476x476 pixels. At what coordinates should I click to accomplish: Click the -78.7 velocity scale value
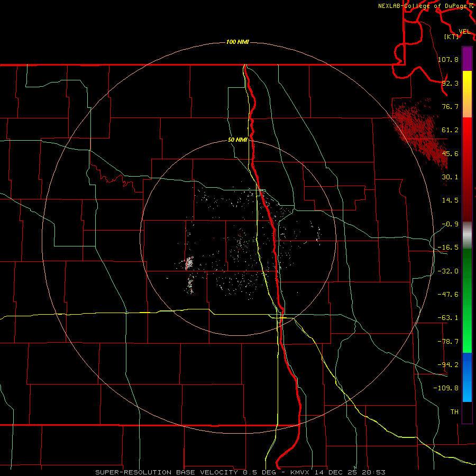pos(448,342)
